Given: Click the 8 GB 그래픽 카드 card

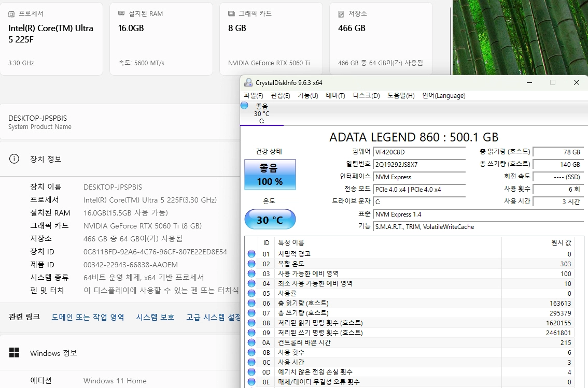Looking at the screenshot, I should point(271,38).
